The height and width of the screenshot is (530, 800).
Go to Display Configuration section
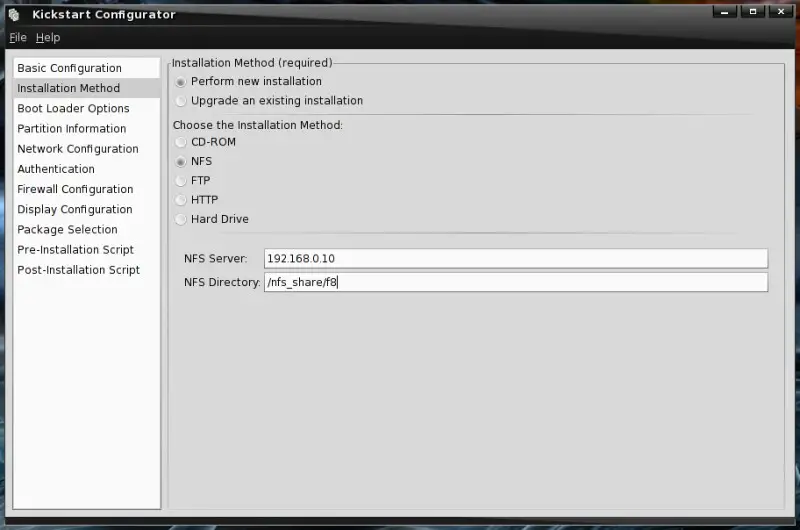click(87, 209)
